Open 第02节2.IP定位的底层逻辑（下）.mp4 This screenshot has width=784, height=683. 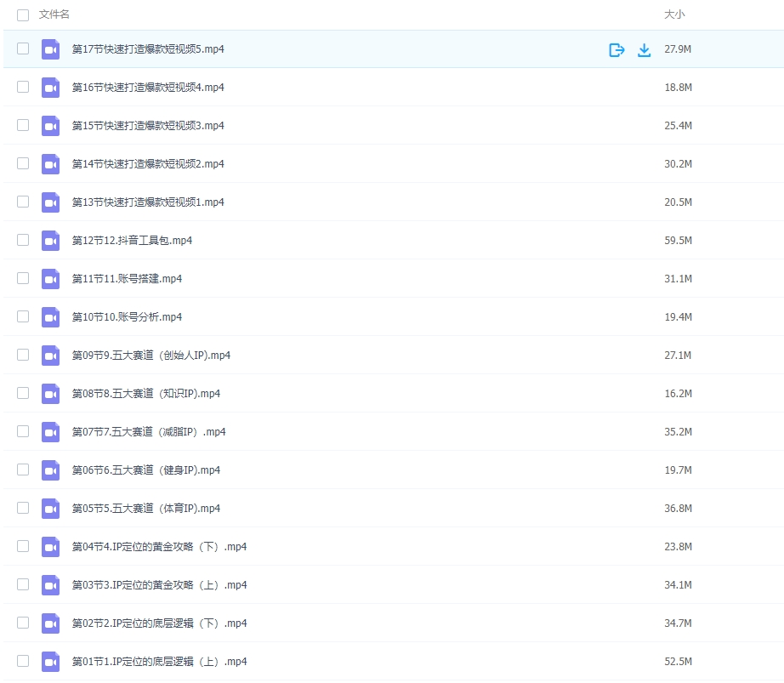(157, 623)
